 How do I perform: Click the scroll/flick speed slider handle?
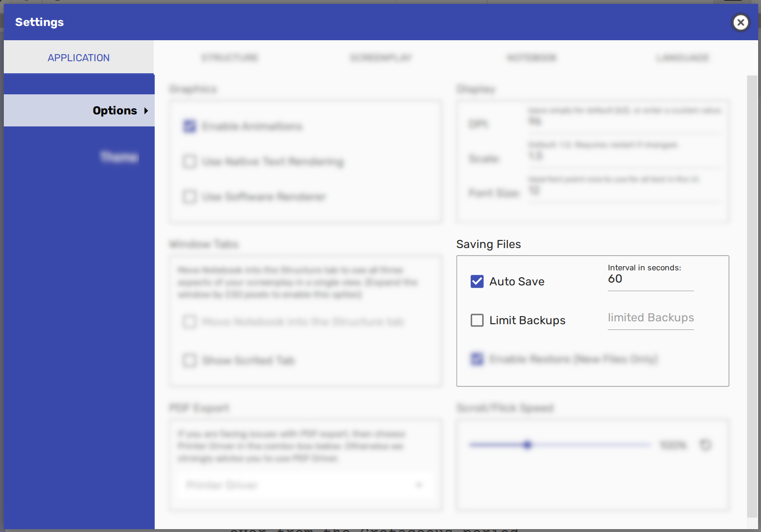[x=527, y=445]
